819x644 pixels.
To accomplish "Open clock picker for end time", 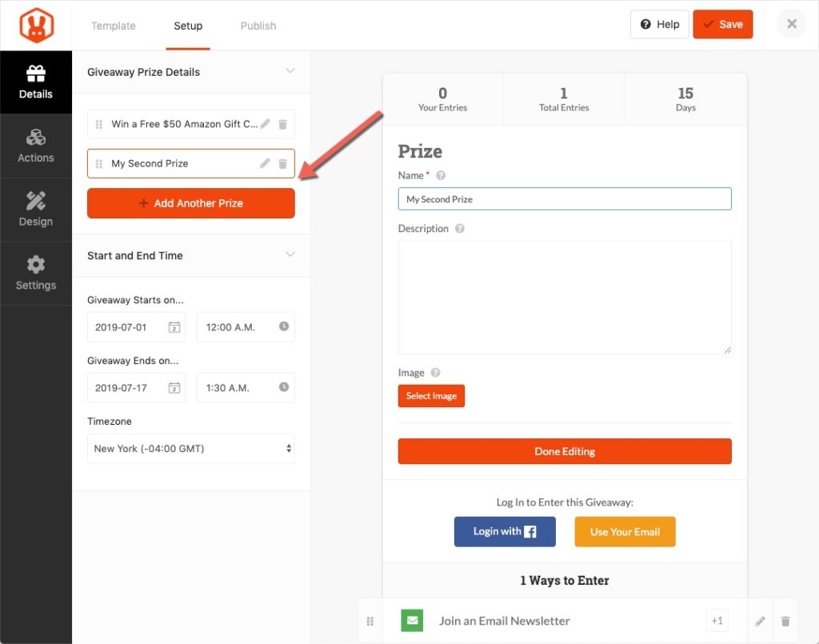I will pos(284,386).
